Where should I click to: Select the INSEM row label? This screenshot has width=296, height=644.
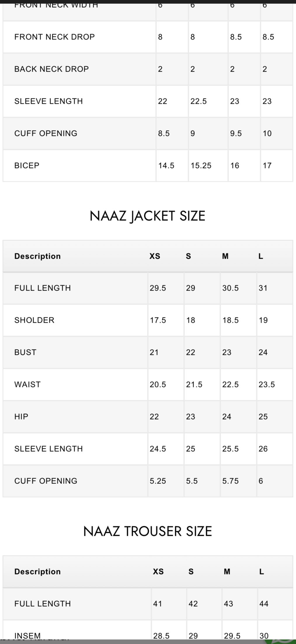click(27, 636)
